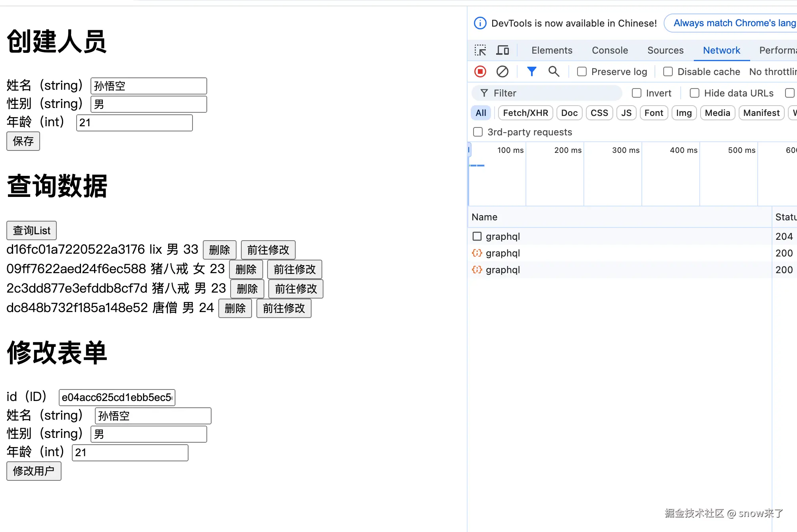Click the DevTools info icon
This screenshot has height=532, width=797.
[x=480, y=23]
